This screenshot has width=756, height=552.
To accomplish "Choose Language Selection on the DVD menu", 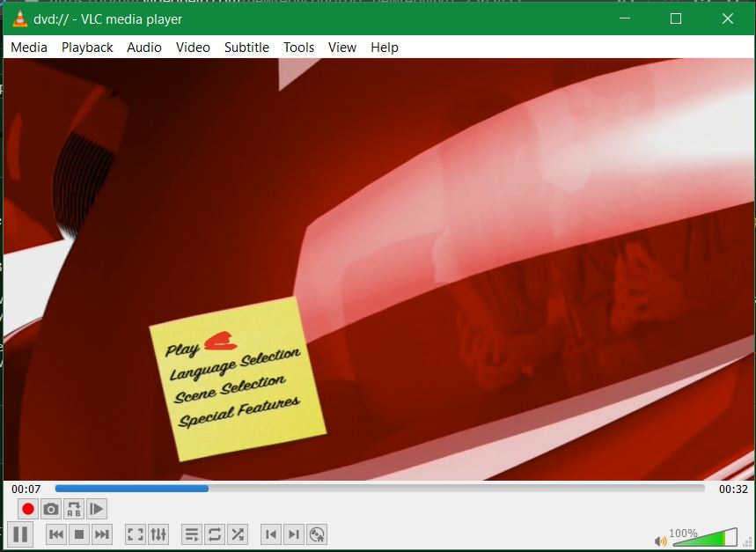I will (x=235, y=364).
